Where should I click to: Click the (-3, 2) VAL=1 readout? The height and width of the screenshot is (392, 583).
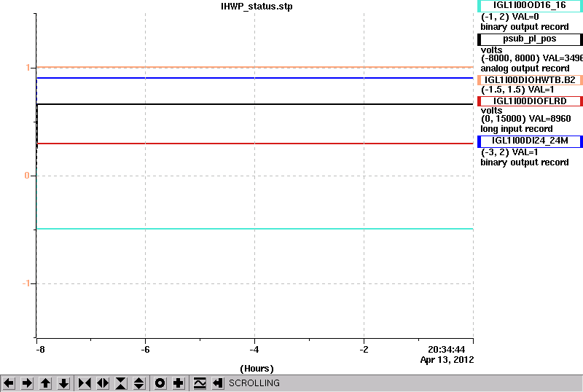(x=509, y=152)
